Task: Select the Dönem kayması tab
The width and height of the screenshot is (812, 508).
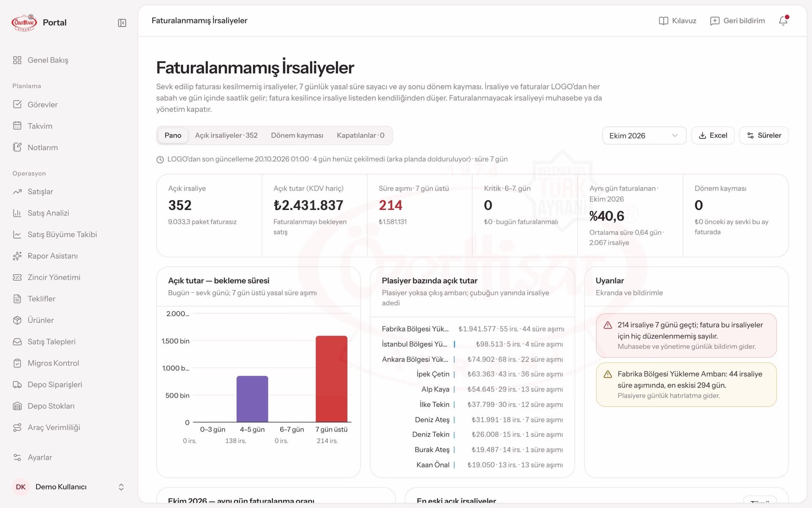Action: point(297,135)
